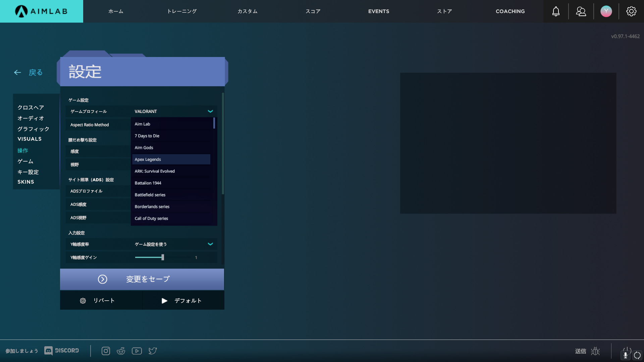Click the Y軸感度ゲイン slider handle
The height and width of the screenshot is (362, 644).
163,257
